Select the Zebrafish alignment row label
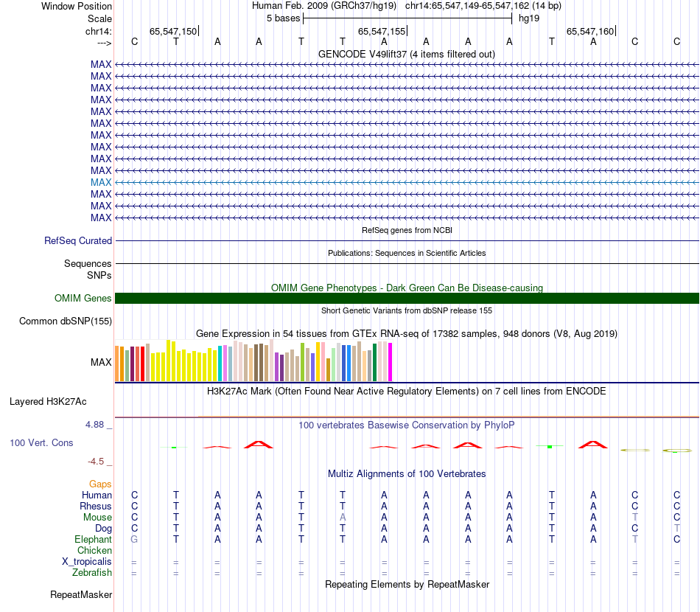Screen dimensions: 700x612 pyautogui.click(x=92, y=572)
